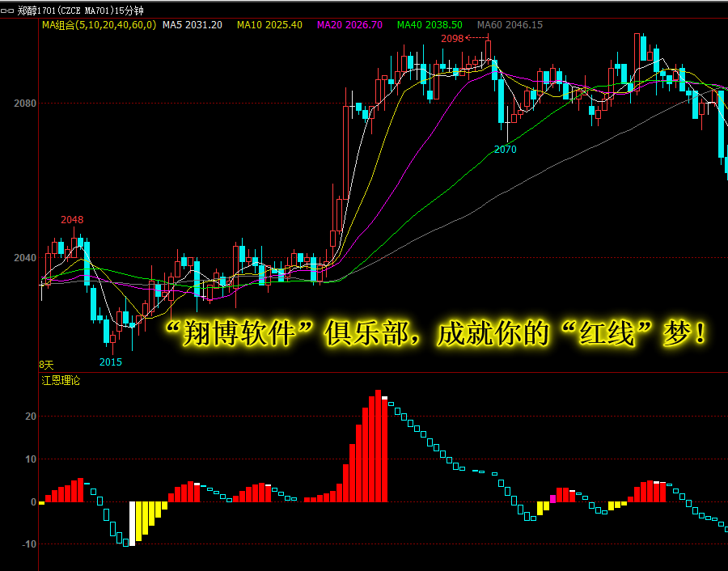Select the MA60 2046.15 value

(510, 25)
